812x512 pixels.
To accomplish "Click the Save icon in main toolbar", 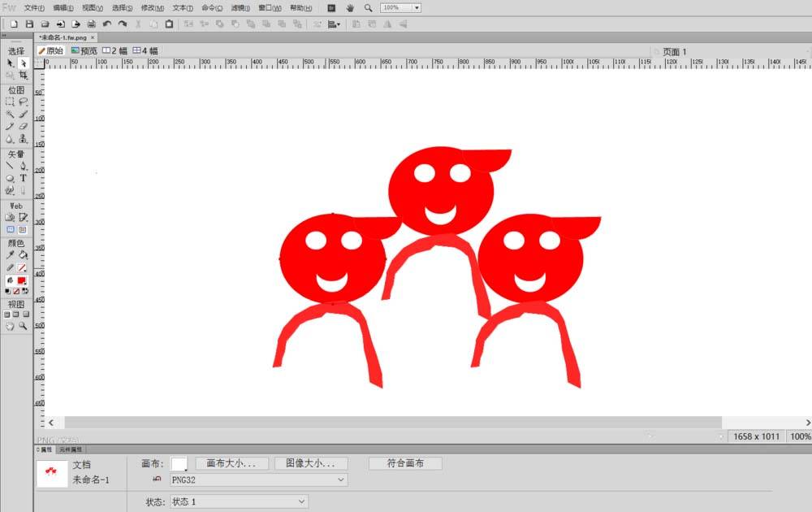I will click(x=29, y=24).
